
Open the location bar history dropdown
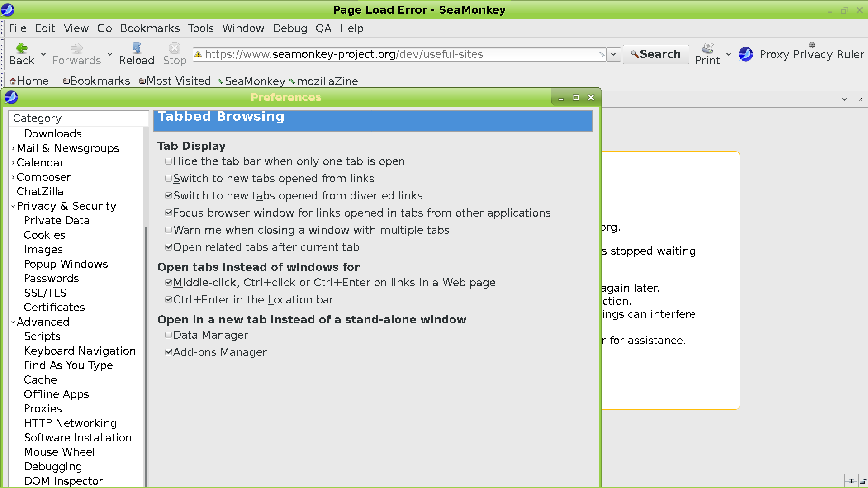click(x=613, y=54)
